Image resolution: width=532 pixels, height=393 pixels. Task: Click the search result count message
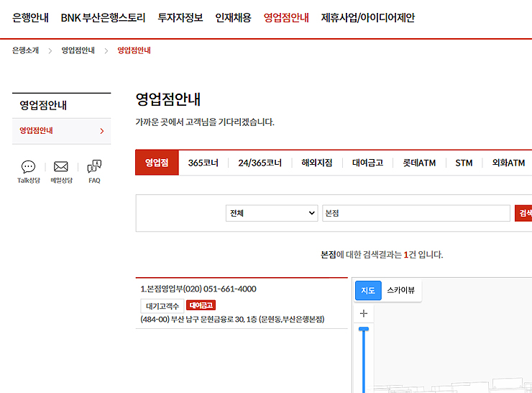382,255
